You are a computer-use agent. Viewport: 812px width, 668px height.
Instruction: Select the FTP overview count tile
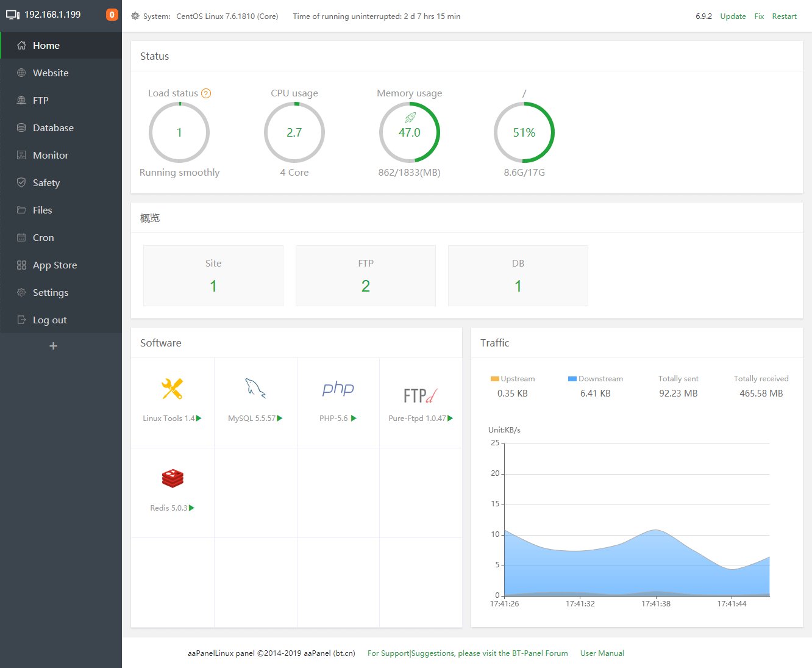[365, 276]
